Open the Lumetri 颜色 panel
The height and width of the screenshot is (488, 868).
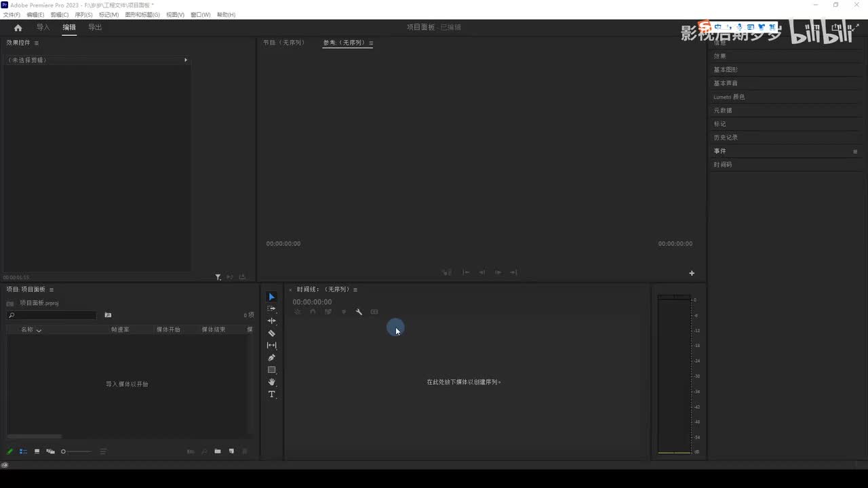coord(729,97)
